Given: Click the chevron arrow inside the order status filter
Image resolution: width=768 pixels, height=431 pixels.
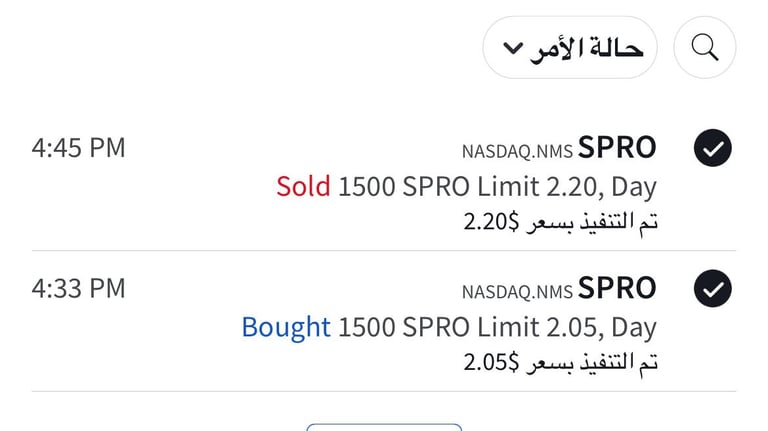Looking at the screenshot, I should coord(513,48).
